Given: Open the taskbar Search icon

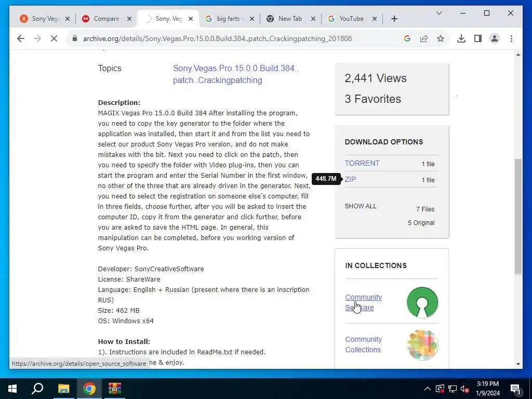Looking at the screenshot, I should pos(37,389).
